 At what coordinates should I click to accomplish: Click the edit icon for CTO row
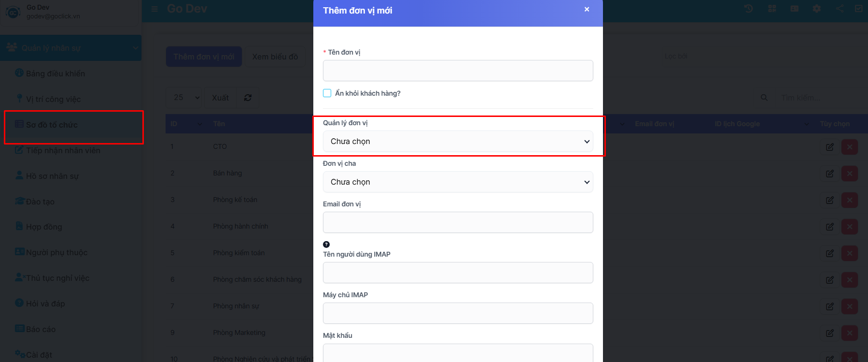[830, 147]
